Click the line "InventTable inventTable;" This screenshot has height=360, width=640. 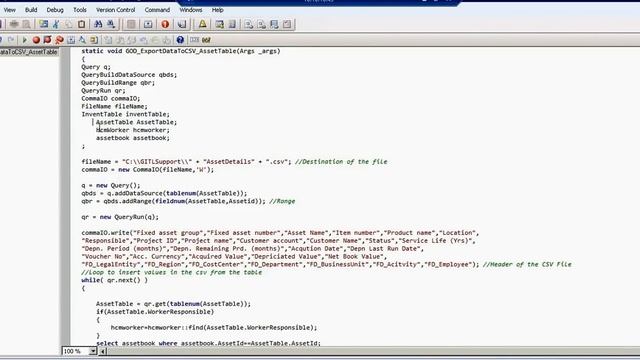coord(125,114)
